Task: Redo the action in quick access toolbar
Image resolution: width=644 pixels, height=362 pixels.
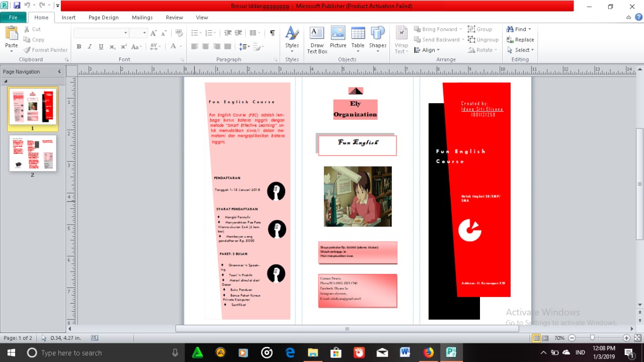Action: (42, 6)
